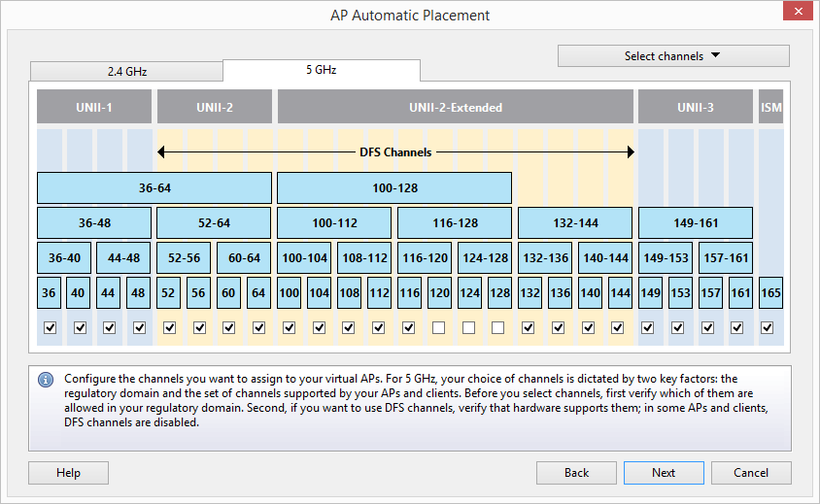This screenshot has width=820, height=504.
Task: Check the channel 124 checkbox
Action: click(x=469, y=328)
